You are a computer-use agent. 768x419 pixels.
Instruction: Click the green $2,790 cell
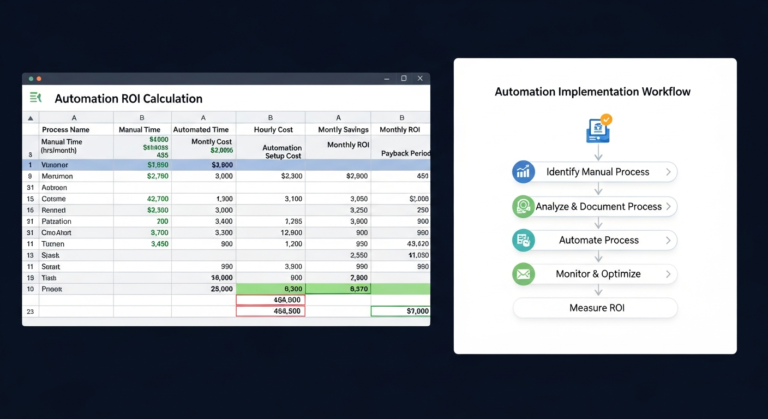click(x=142, y=176)
